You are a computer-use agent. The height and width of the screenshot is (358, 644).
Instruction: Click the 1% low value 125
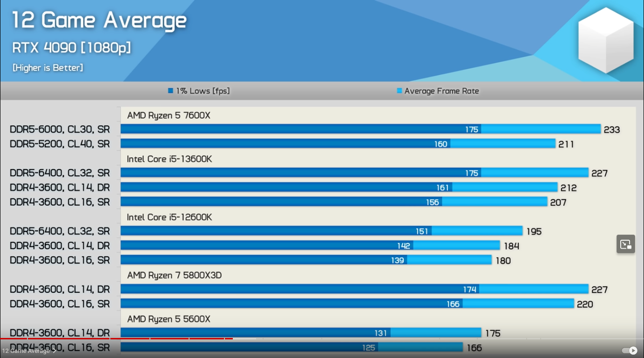coord(368,348)
